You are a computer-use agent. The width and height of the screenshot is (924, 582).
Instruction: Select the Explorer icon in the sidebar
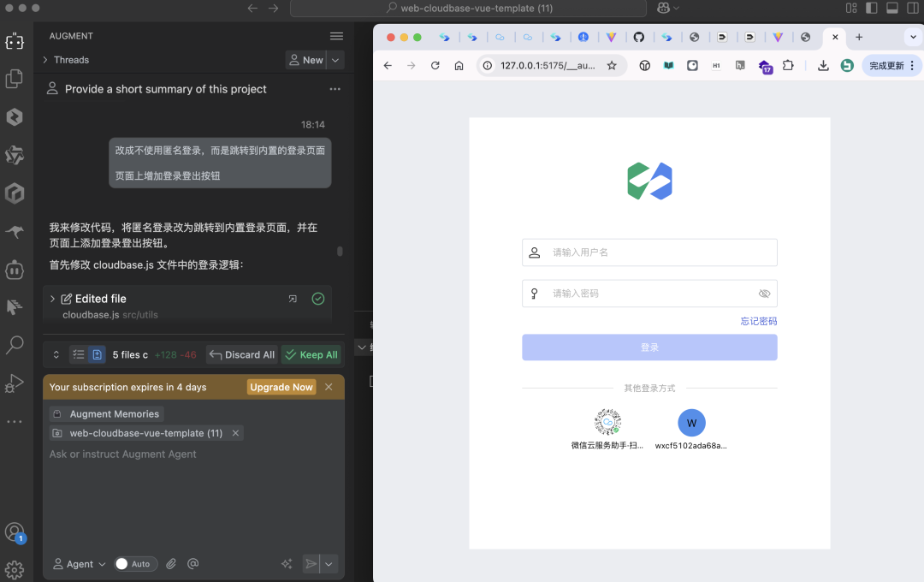coord(15,79)
